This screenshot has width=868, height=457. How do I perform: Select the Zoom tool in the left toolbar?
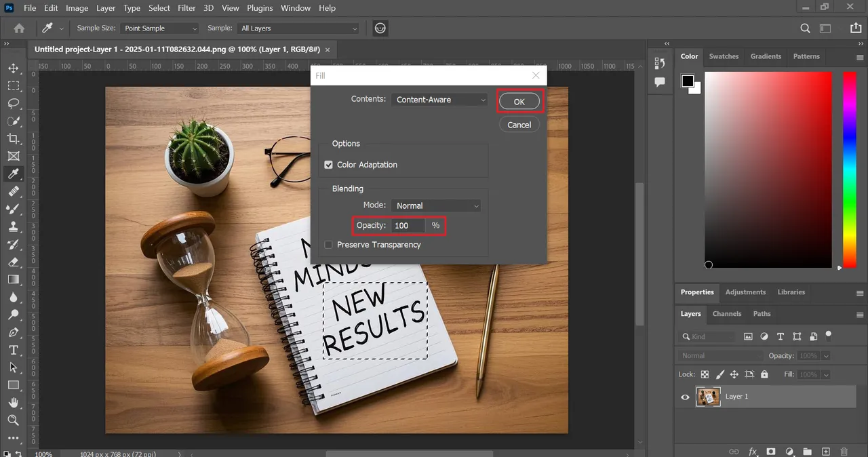click(13, 420)
